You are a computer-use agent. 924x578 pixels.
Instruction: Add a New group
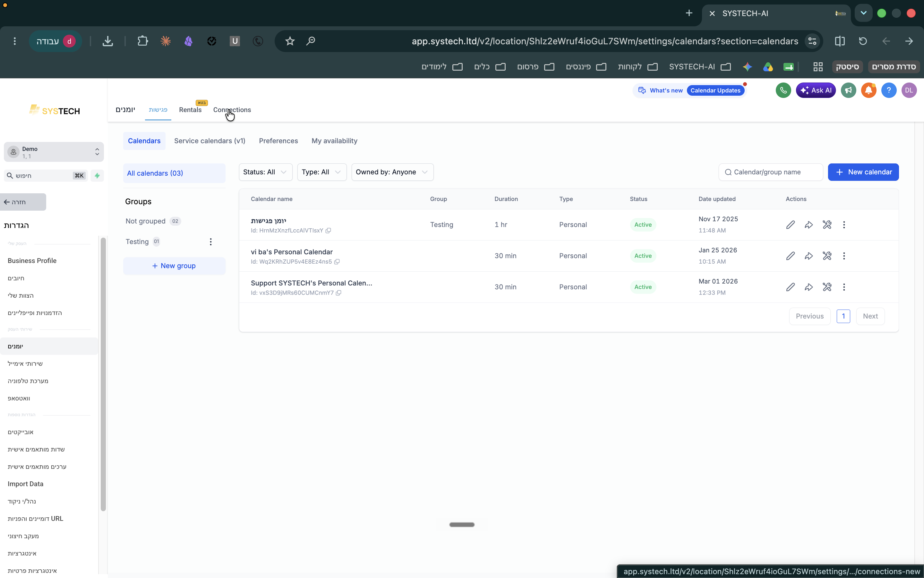[174, 266]
